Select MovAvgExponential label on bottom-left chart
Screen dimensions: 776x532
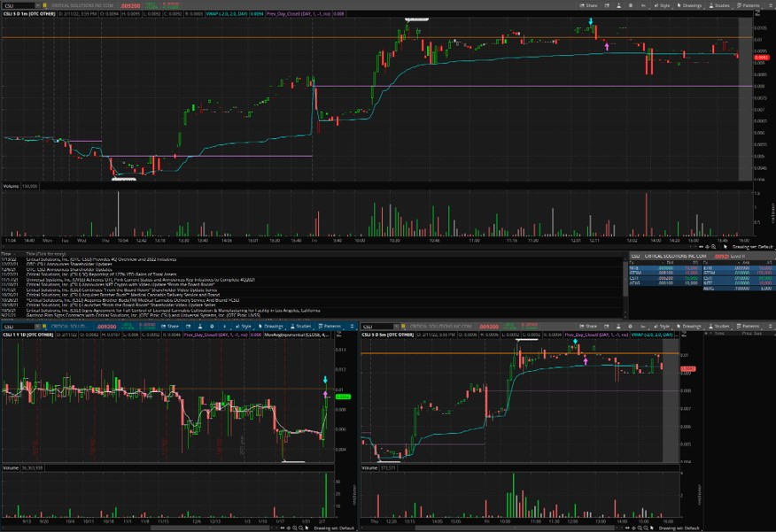[x=297, y=335]
